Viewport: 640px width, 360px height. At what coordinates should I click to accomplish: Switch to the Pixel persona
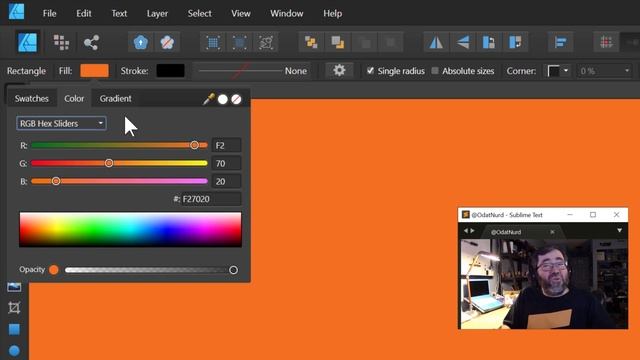click(x=61, y=42)
